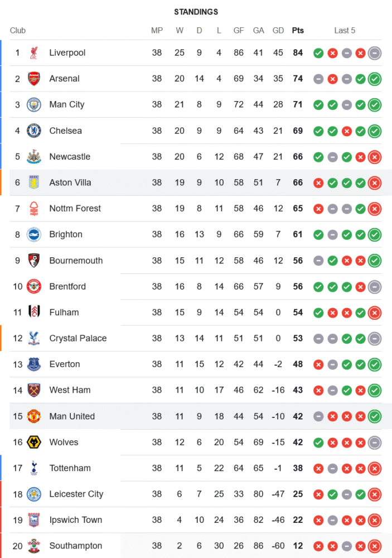This screenshot has width=392, height=558.
Task: Click the Liverpool club crest
Action: tap(34, 53)
